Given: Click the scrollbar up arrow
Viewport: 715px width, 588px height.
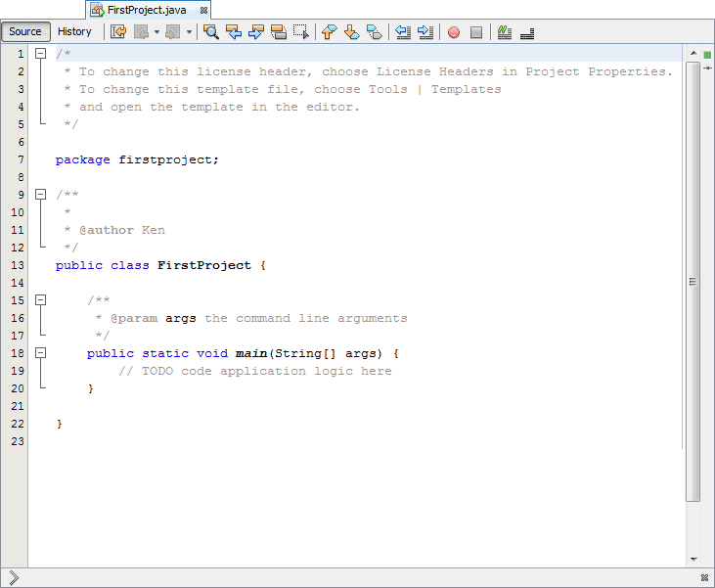Looking at the screenshot, I should (693, 53).
